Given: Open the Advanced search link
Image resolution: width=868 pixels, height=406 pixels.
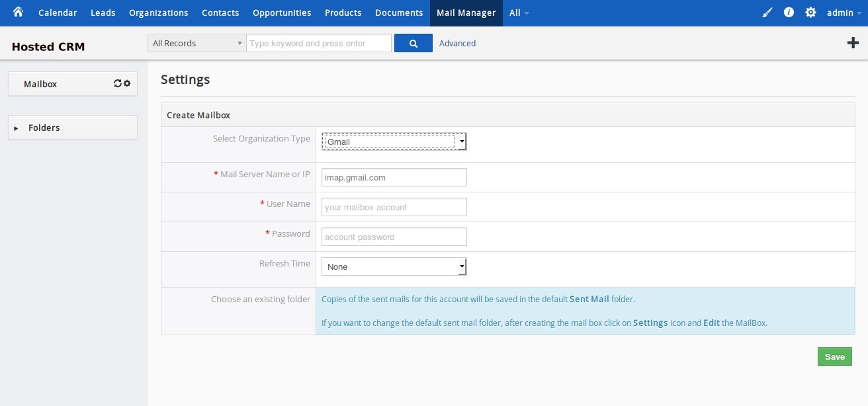Looking at the screenshot, I should coord(457,44).
